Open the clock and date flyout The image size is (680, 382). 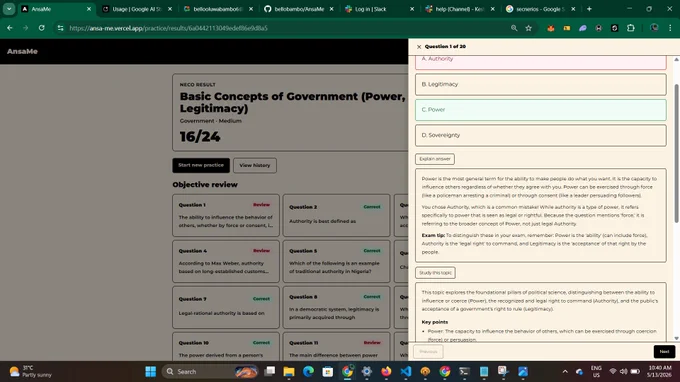pyautogui.click(x=660, y=372)
